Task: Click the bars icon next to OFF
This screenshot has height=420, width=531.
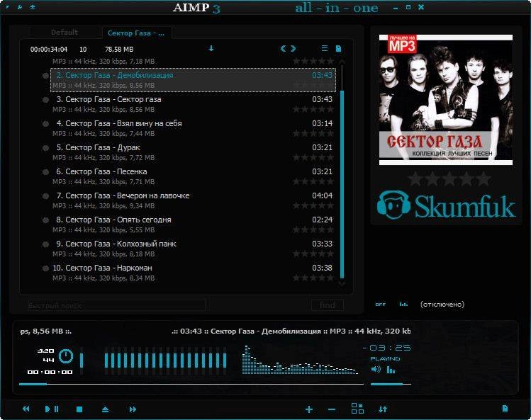Action: tap(403, 305)
